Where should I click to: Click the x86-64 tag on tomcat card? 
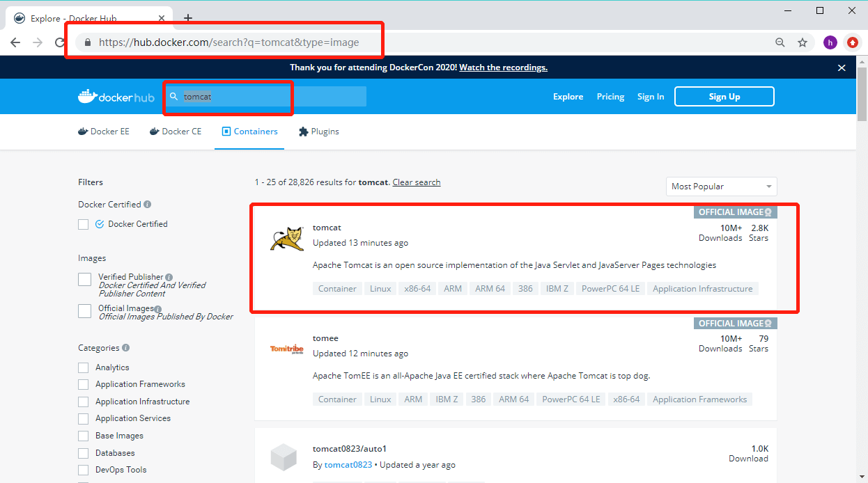coord(418,289)
